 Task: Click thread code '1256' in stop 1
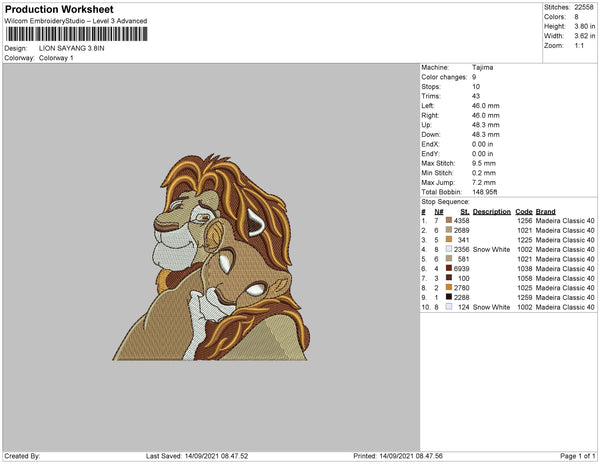pyautogui.click(x=525, y=221)
